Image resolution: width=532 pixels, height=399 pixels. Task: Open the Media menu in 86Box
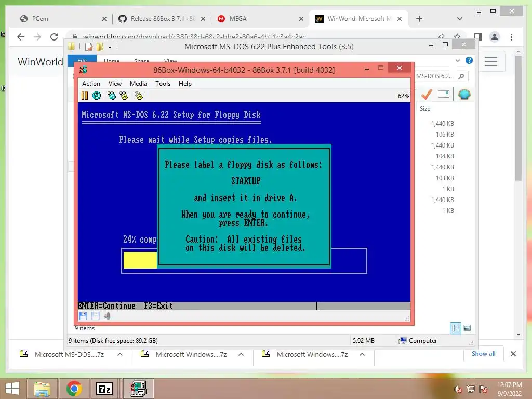pos(138,84)
